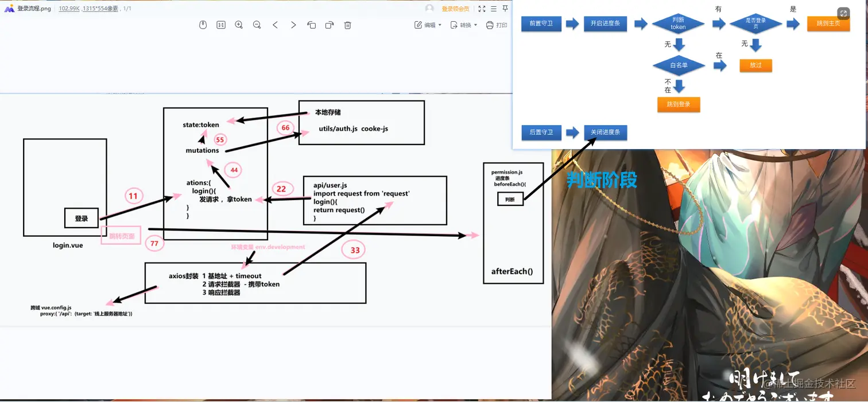868x402 pixels.
Task: Go to the next image arrow
Action: (x=293, y=25)
